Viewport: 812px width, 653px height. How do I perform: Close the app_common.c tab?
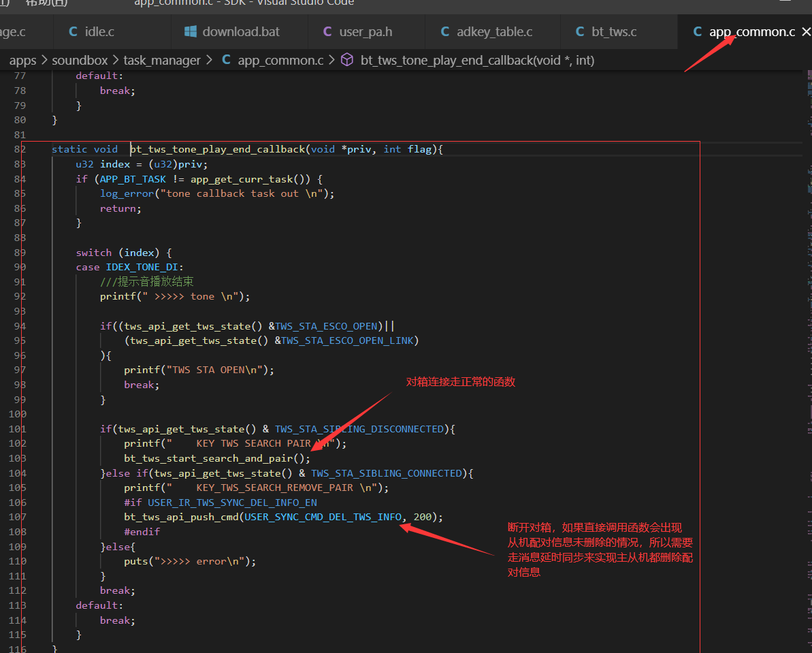pos(806,31)
